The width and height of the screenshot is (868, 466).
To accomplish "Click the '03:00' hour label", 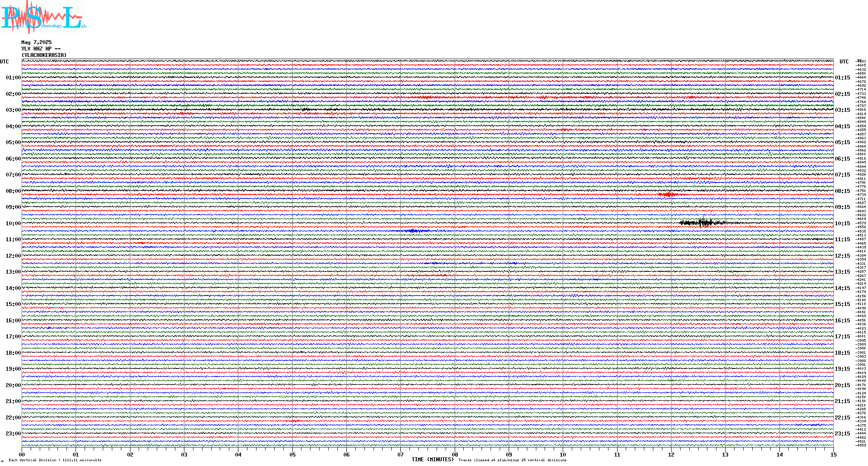I will coord(13,110).
